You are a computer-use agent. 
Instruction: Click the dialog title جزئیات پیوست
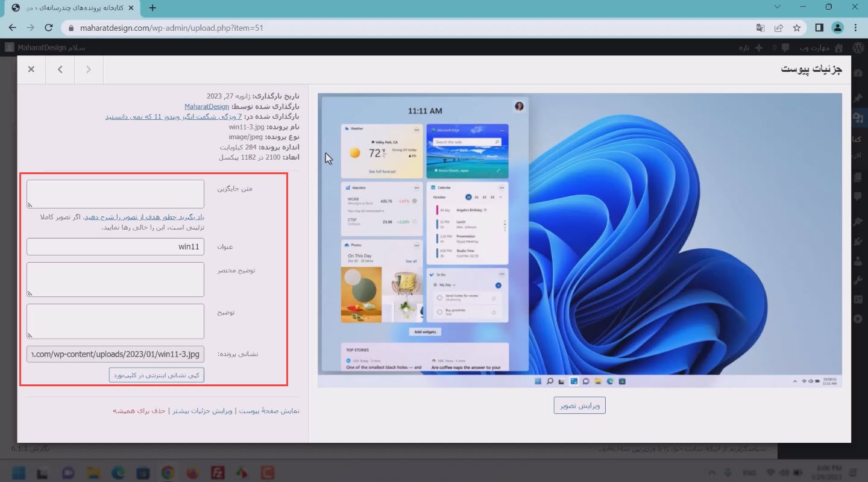[x=811, y=69]
